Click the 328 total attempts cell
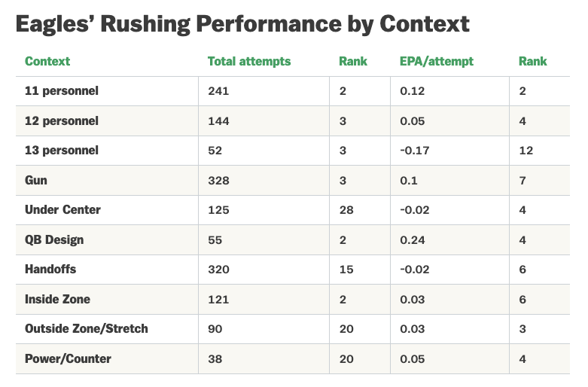 click(x=218, y=181)
